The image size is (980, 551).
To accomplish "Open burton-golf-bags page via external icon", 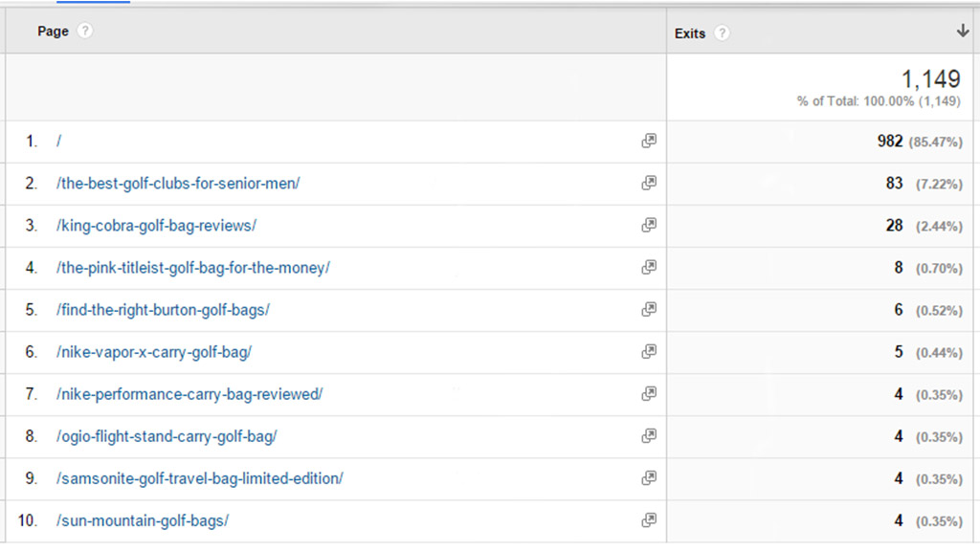I will 649,309.
